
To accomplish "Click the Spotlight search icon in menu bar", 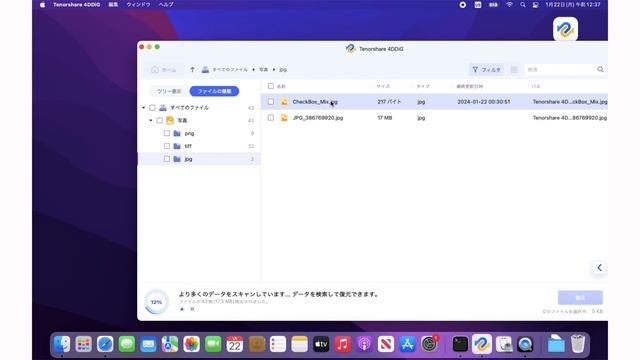I will pos(522,4).
